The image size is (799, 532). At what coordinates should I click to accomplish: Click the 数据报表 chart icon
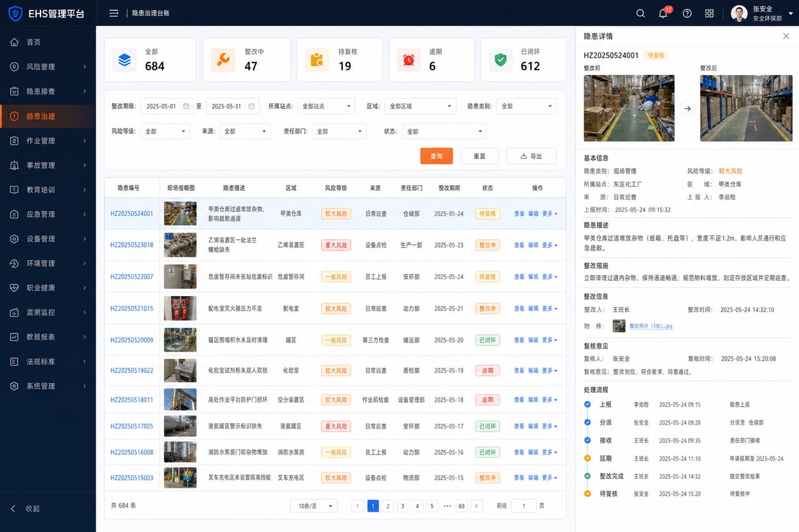click(14, 337)
